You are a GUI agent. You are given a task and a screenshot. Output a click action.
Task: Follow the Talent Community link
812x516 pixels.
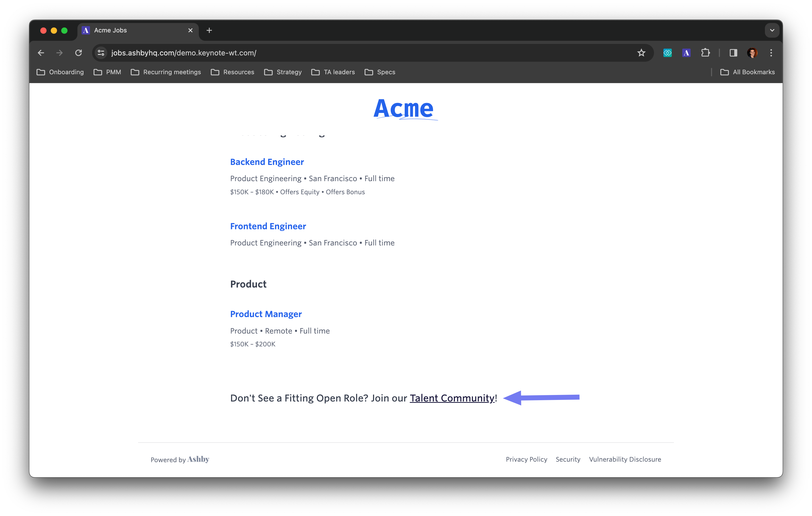click(452, 398)
